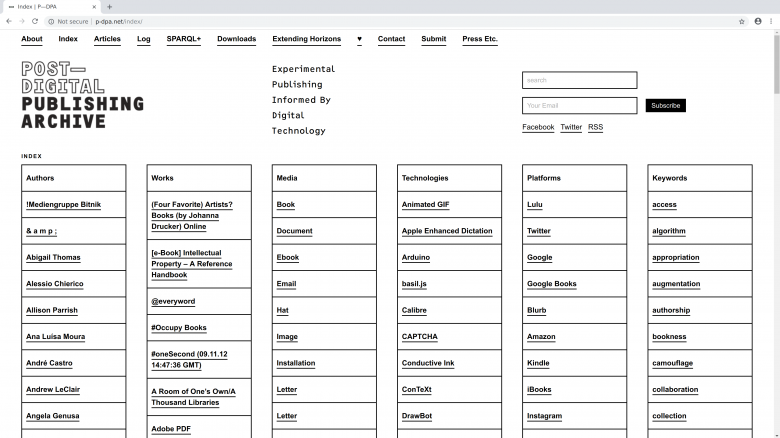780x438 pixels.
Task: Open the Twitter link under the email field
Action: [571, 127]
